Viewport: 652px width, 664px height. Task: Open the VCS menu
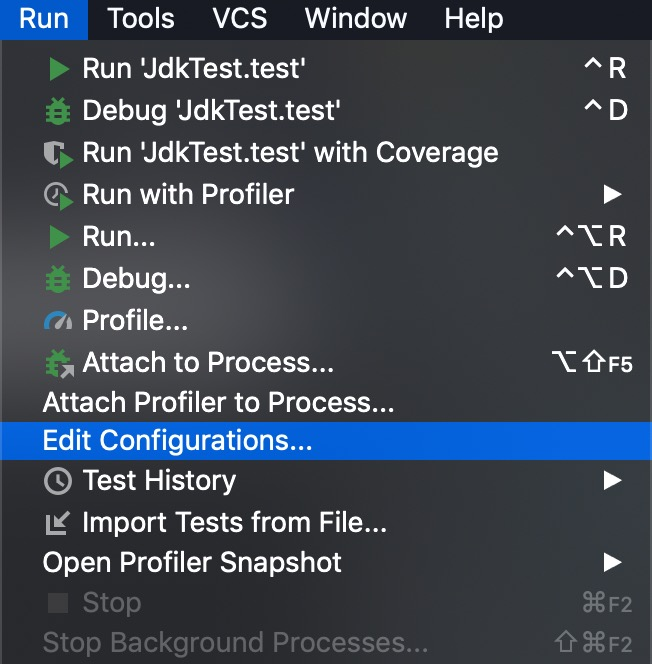pyautogui.click(x=241, y=18)
